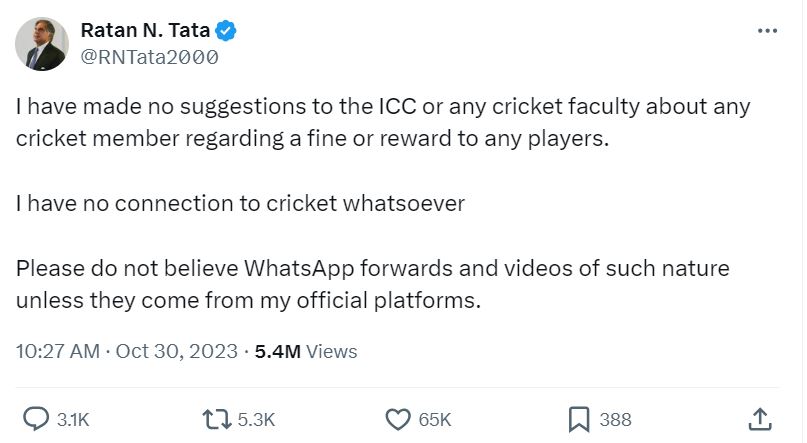Image resolution: width=807 pixels, height=443 pixels.
Task: Click the reply speech bubble icon
Action: (36, 419)
